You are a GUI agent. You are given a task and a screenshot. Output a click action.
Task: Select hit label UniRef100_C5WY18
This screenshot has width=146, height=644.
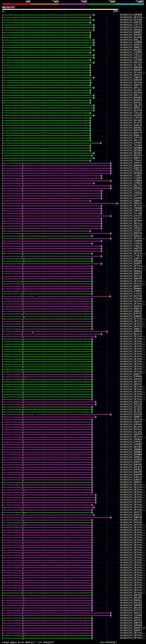131,77
